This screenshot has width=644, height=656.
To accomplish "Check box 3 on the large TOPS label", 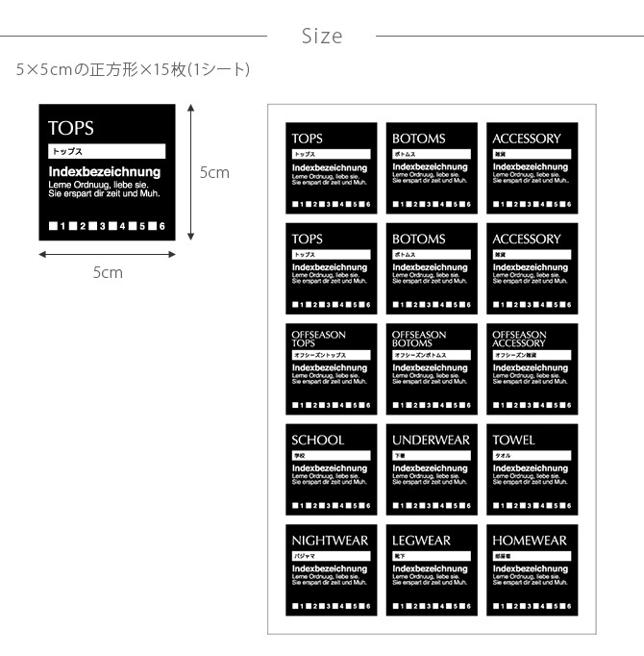I will (92, 226).
